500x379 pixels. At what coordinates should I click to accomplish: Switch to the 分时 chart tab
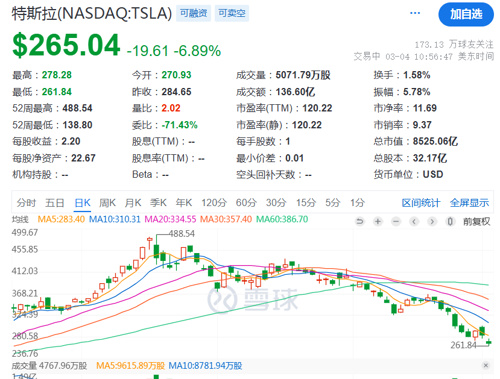(26, 202)
